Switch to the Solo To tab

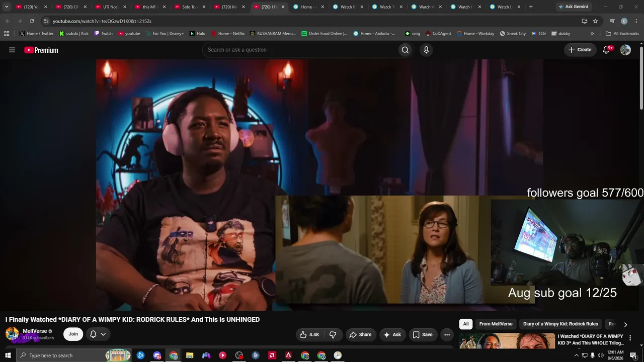click(x=187, y=7)
